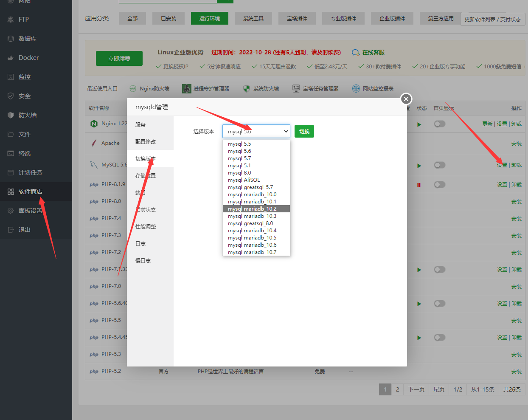The image size is (528, 420).
Task: Toggle 首页显示 switch for PHP-8.1.9 row
Action: click(x=440, y=185)
